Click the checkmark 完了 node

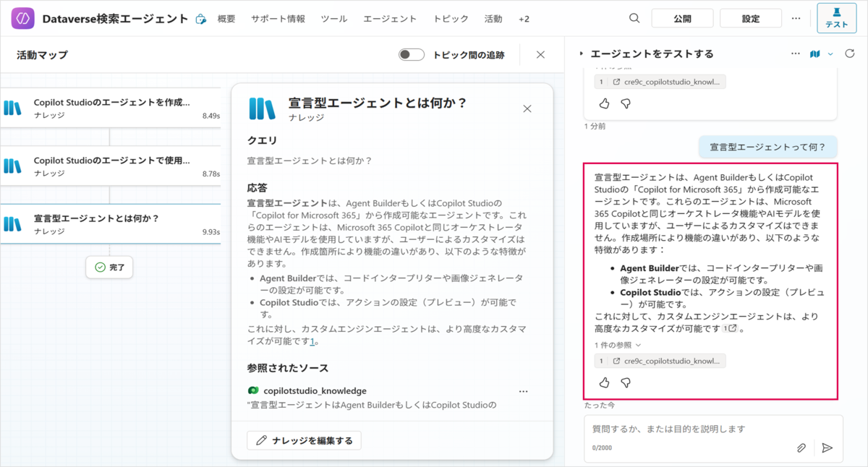tap(110, 267)
